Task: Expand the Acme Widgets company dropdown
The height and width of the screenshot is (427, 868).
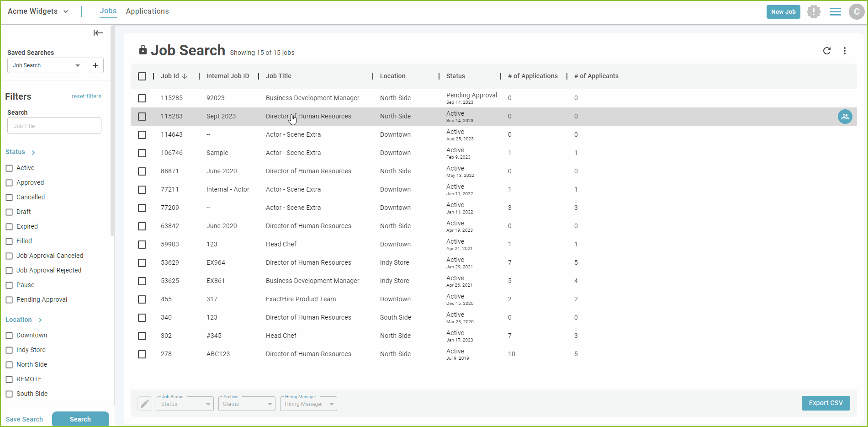Action: click(38, 11)
